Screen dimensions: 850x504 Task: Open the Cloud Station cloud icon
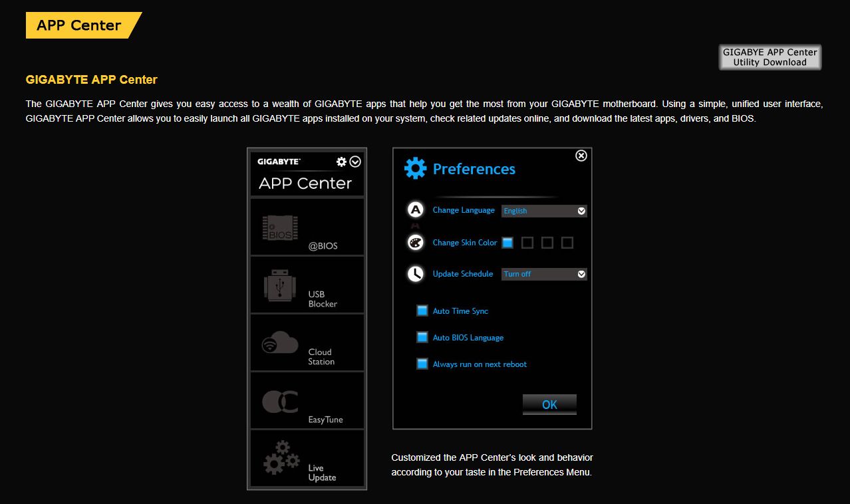coord(279,342)
